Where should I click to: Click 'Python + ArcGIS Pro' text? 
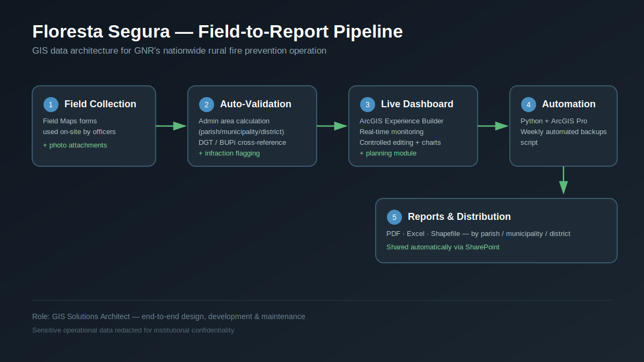(x=554, y=121)
